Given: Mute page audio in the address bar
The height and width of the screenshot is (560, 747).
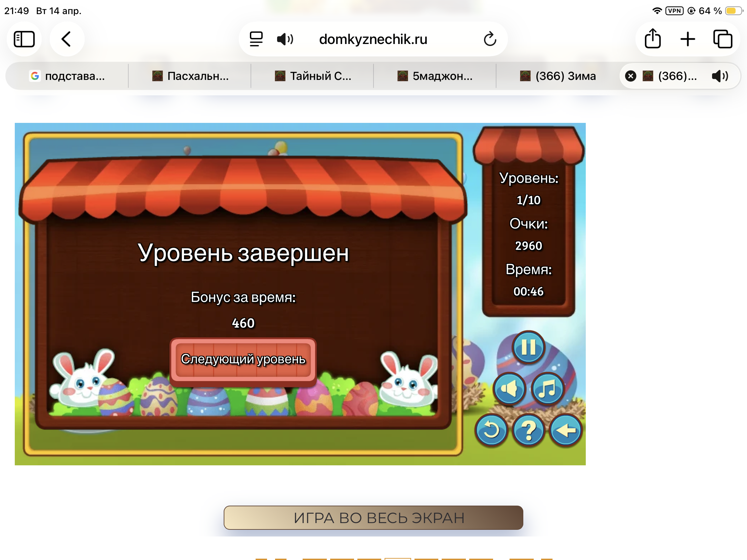Looking at the screenshot, I should 285,39.
